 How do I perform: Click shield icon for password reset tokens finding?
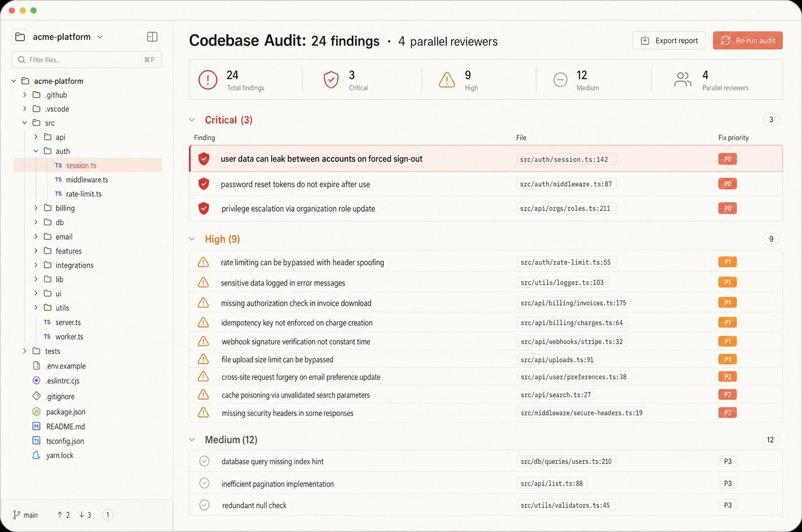(203, 184)
